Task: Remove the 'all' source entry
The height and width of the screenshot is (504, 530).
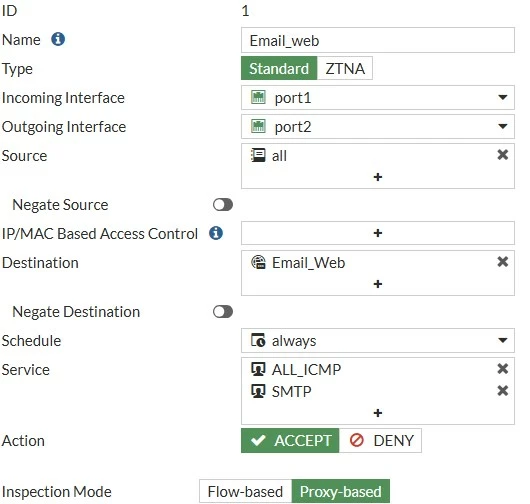Action: click(503, 155)
